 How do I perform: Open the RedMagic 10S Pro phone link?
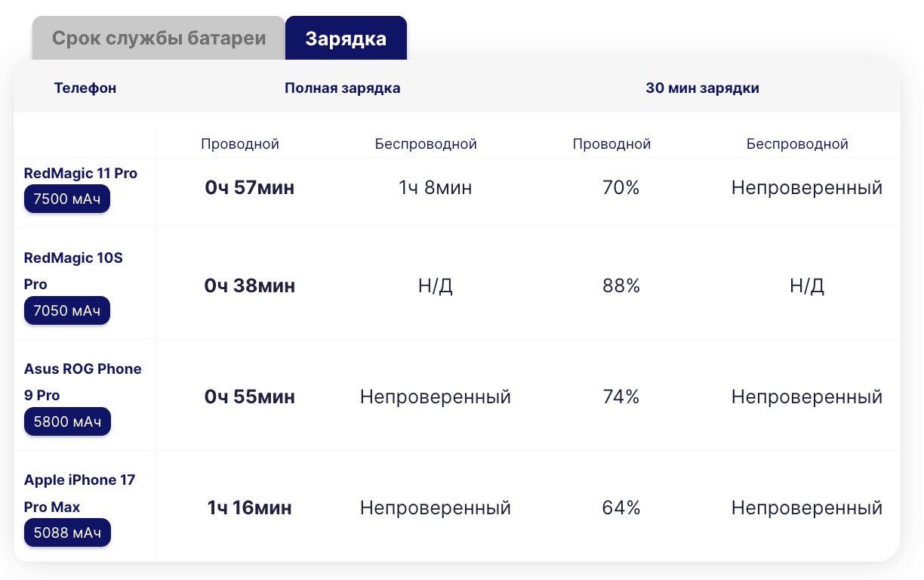coord(73,270)
